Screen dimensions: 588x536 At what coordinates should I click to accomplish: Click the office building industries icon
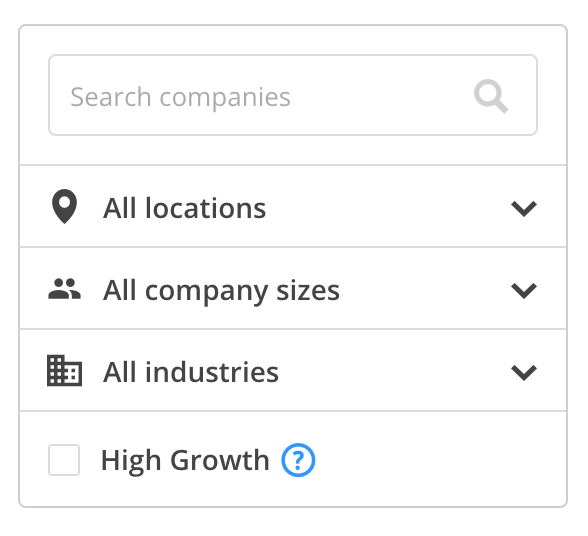point(64,371)
